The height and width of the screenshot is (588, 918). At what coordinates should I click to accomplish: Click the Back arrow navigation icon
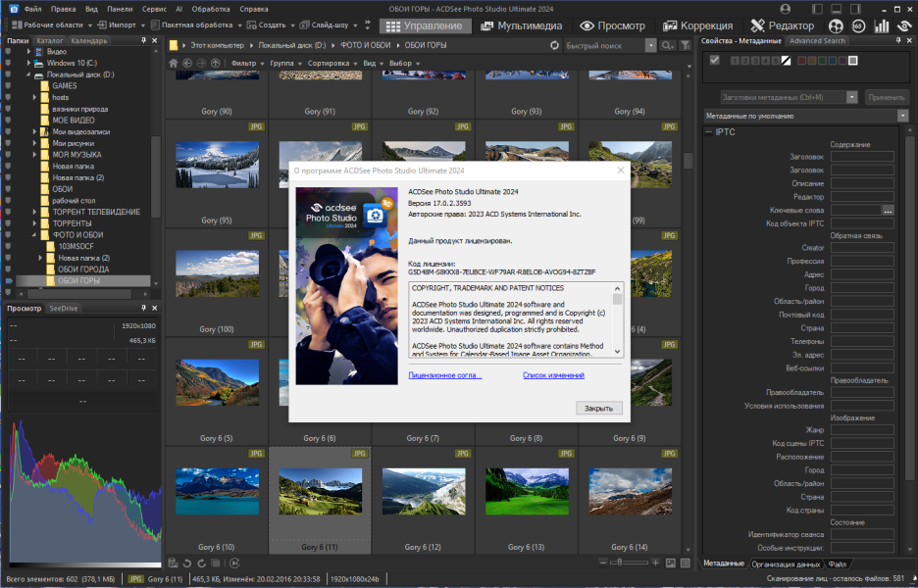(187, 63)
